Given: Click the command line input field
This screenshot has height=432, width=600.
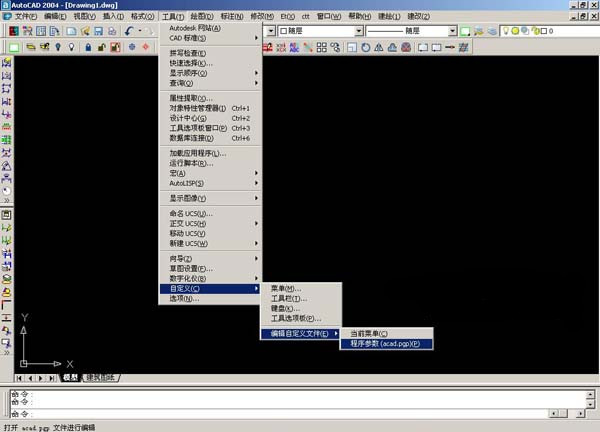Looking at the screenshot, I should click(x=300, y=413).
